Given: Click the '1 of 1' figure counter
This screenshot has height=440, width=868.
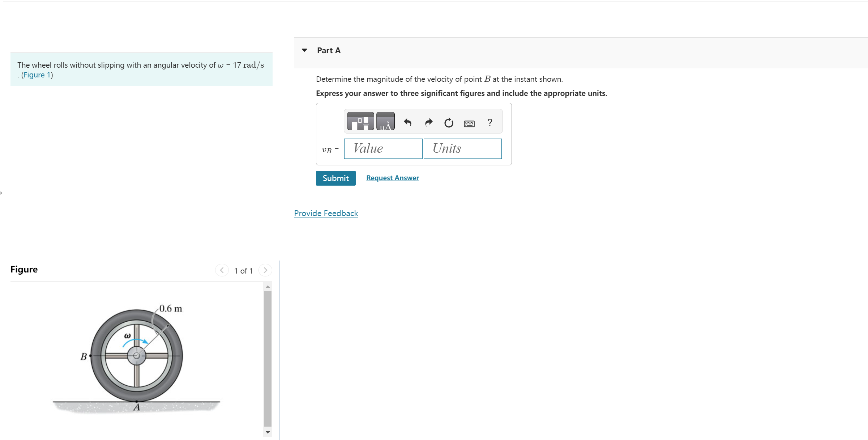Looking at the screenshot, I should [243, 271].
